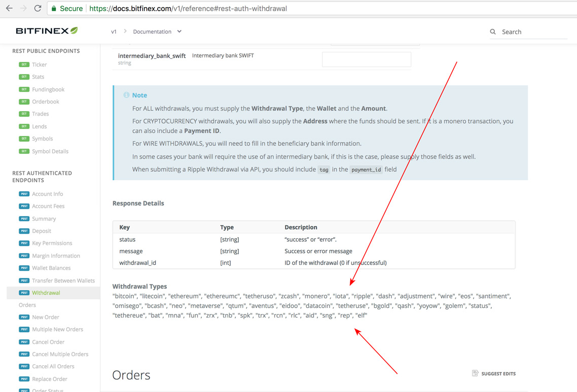Click the Response Details heading
Image resolution: width=577 pixels, height=392 pixels.
138,203
